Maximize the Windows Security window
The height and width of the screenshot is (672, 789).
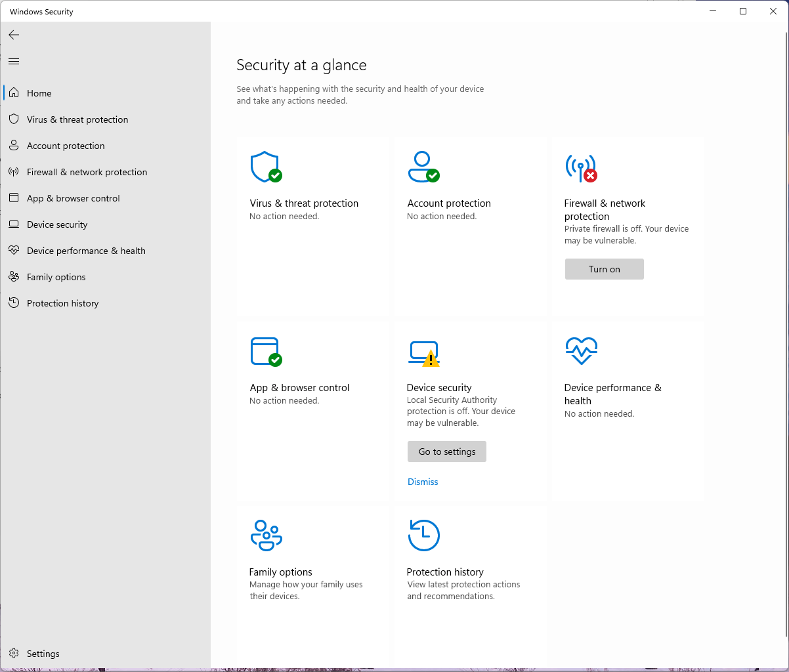(743, 11)
